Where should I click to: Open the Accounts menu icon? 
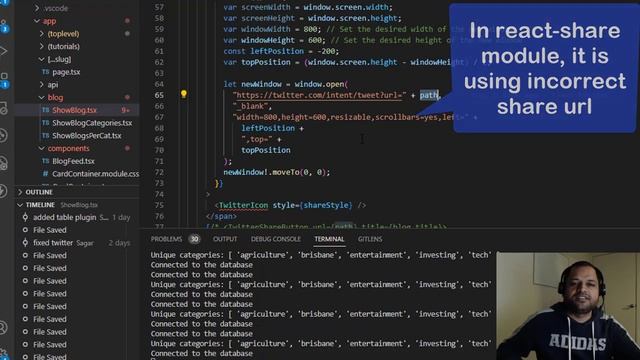[4, 327]
